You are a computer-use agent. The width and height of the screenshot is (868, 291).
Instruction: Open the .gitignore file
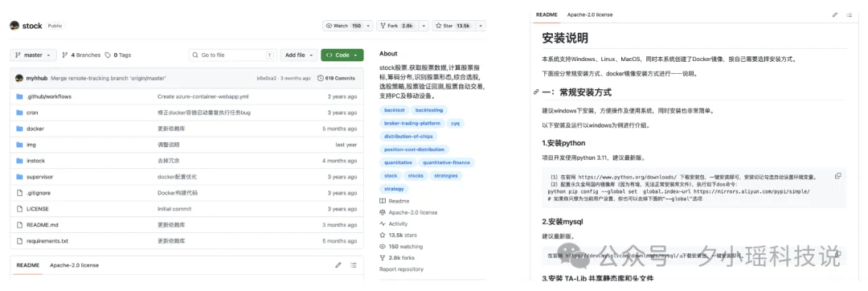click(38, 193)
